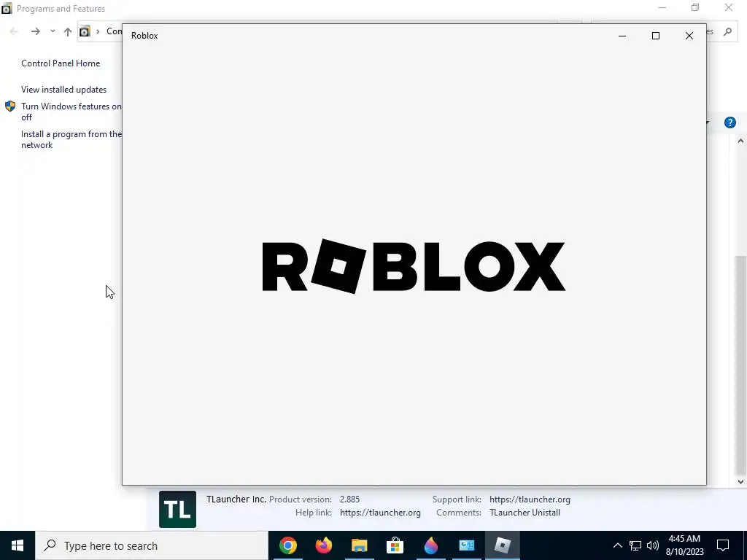Open View installed updates link
747x560 pixels.
click(x=64, y=90)
